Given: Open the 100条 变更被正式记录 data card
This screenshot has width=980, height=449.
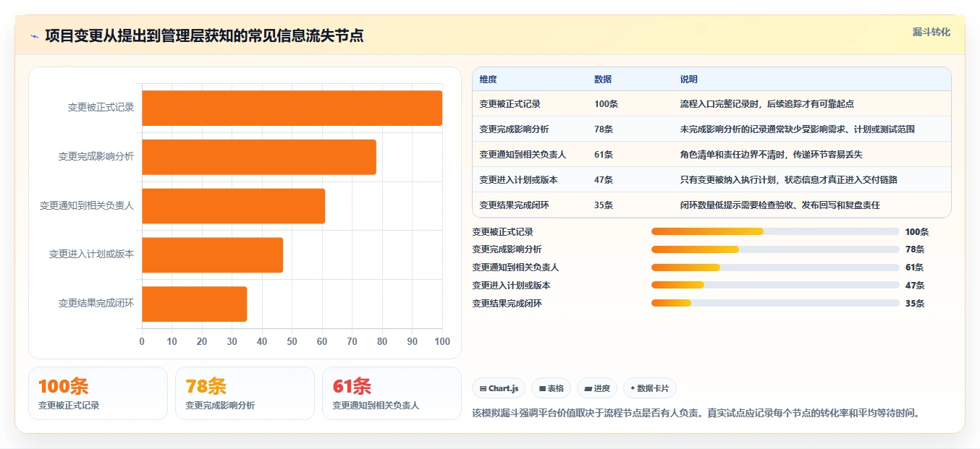Looking at the screenshot, I should pos(98,393).
